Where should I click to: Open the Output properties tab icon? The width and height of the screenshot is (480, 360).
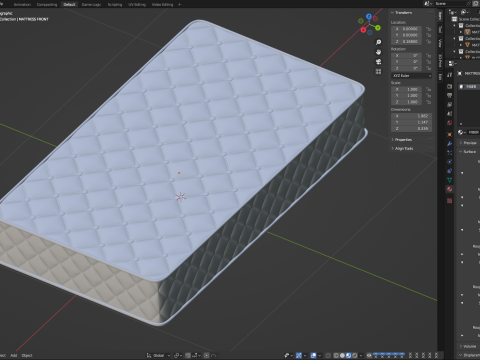pyautogui.click(x=450, y=96)
